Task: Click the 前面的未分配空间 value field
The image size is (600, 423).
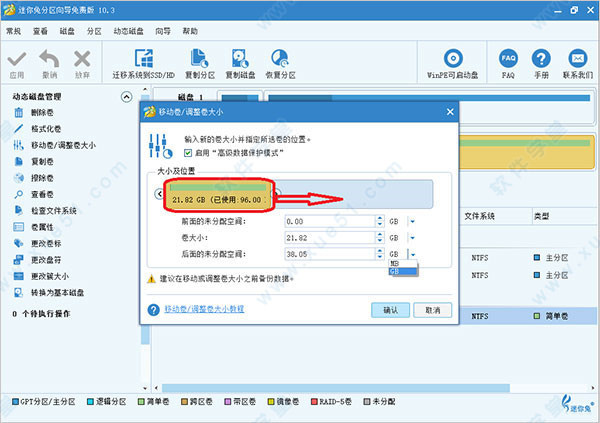Action: [x=330, y=221]
